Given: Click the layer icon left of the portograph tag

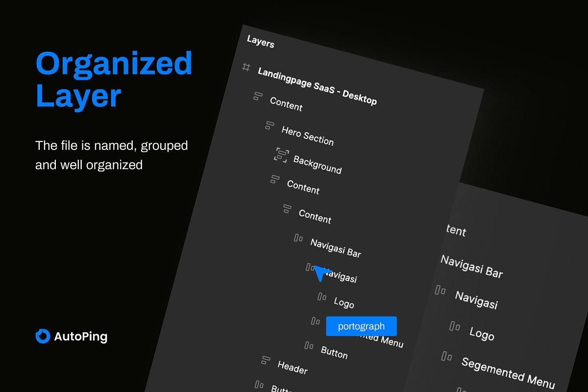Looking at the screenshot, I should pos(316,321).
